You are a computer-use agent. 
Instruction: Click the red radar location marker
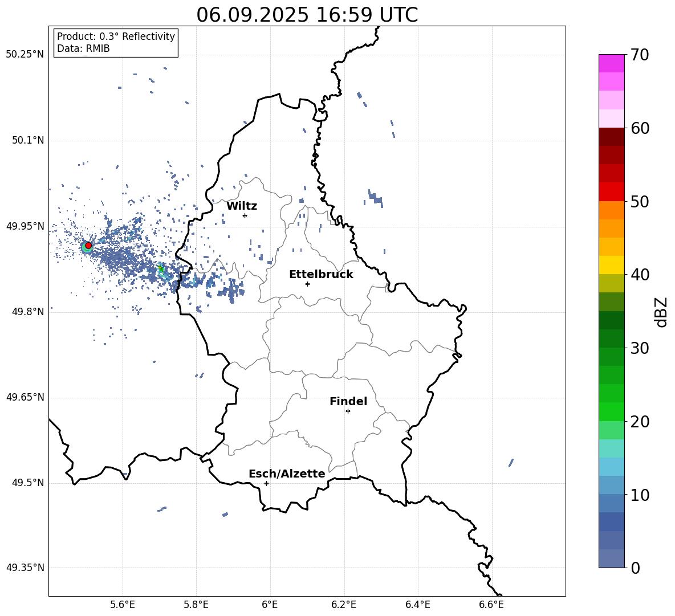coord(88,246)
